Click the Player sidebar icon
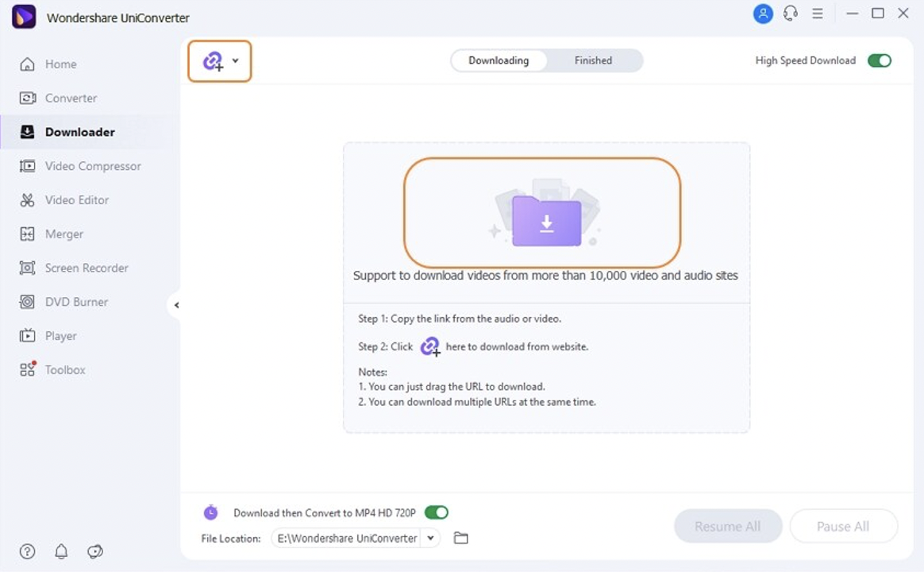924x572 pixels. point(27,335)
